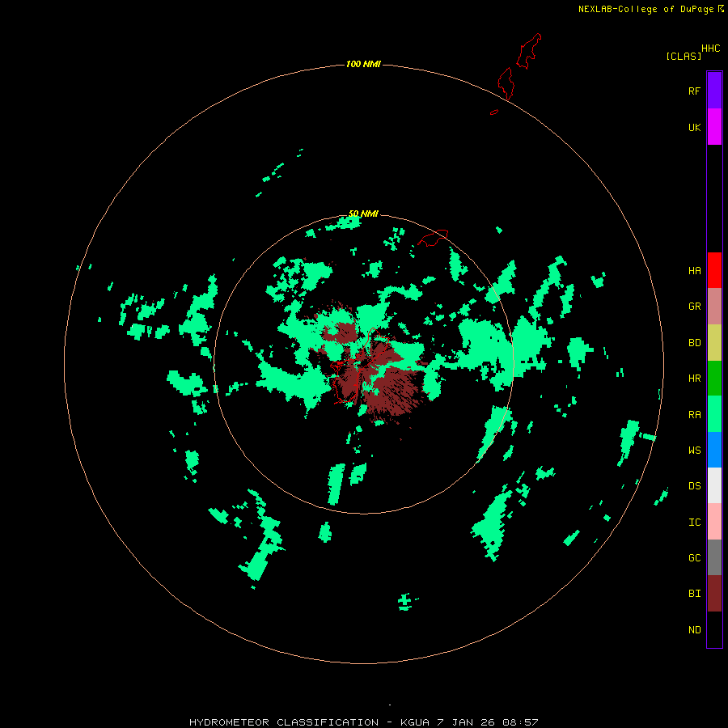Click the DS legend label

[694, 486]
